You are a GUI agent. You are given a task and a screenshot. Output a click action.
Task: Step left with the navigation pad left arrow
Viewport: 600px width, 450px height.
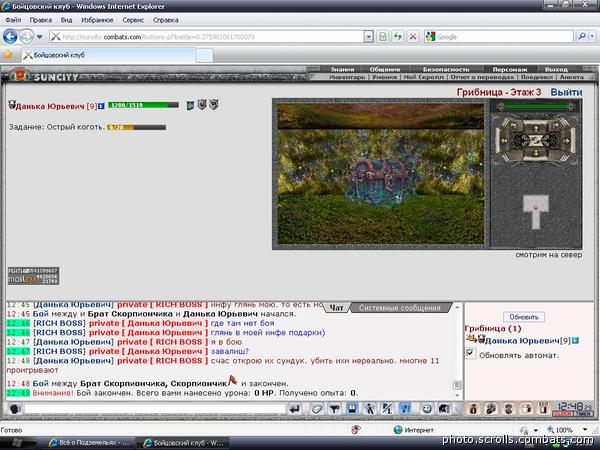pyautogui.click(x=504, y=140)
